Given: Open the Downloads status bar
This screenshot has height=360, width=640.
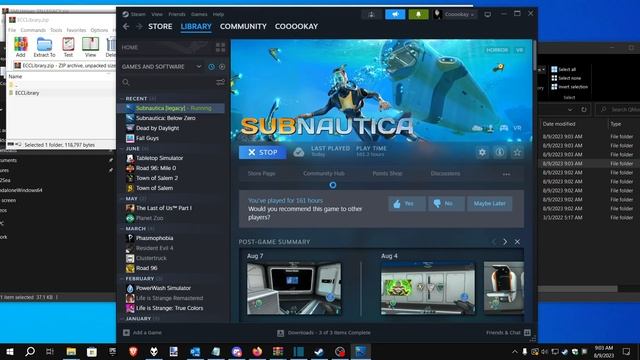Looking at the screenshot, I should point(324,333).
